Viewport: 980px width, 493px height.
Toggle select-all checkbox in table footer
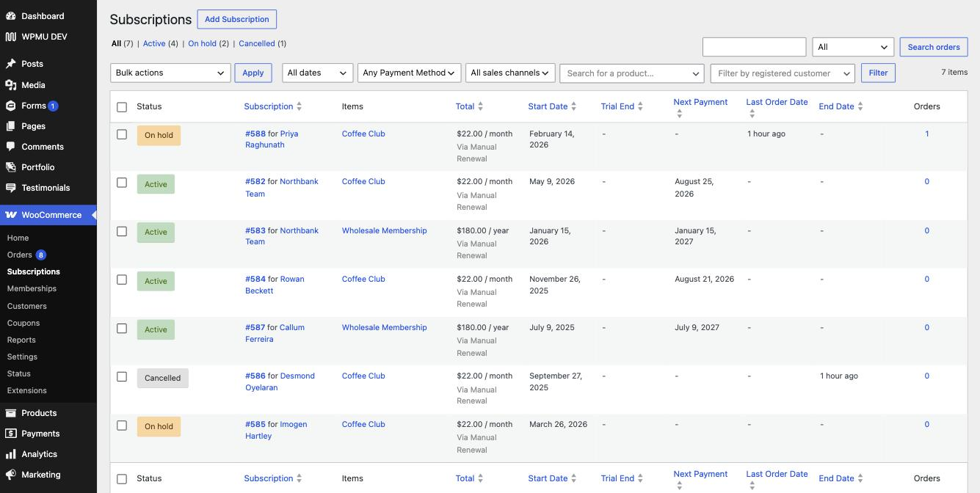[122, 479]
